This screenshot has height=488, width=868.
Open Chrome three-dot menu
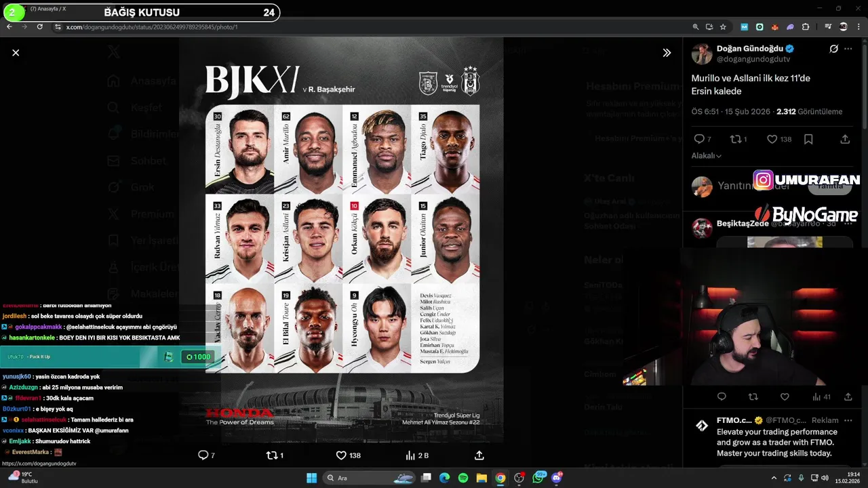(859, 27)
